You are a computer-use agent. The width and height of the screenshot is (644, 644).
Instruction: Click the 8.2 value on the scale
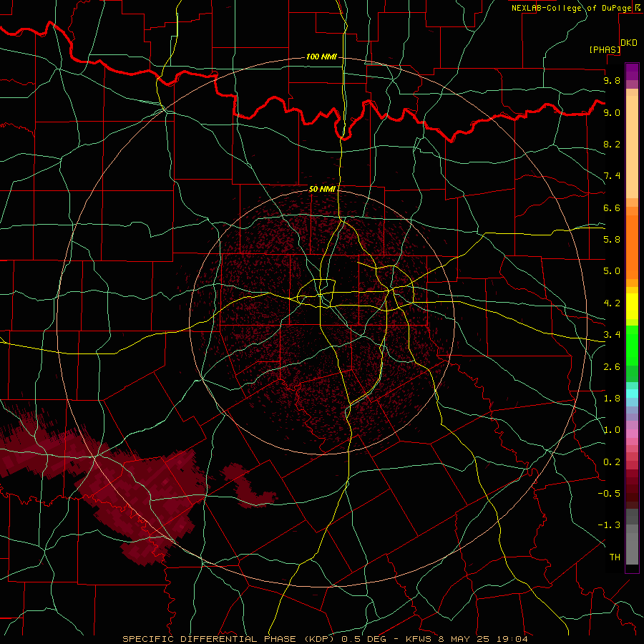pyautogui.click(x=612, y=144)
